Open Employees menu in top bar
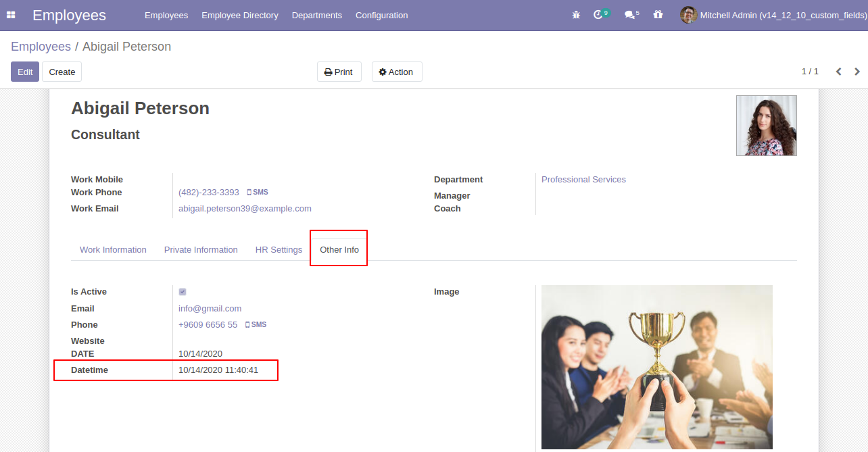Viewport: 868px width, 452px height. tap(166, 15)
